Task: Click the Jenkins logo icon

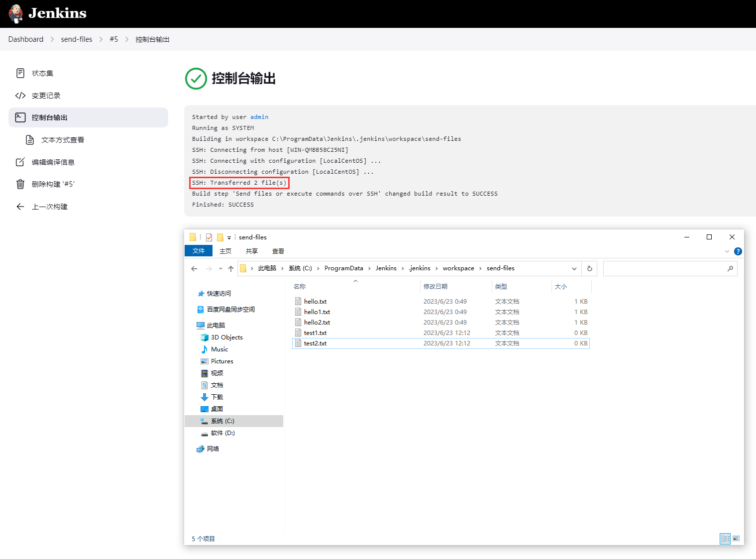Action: click(x=15, y=13)
